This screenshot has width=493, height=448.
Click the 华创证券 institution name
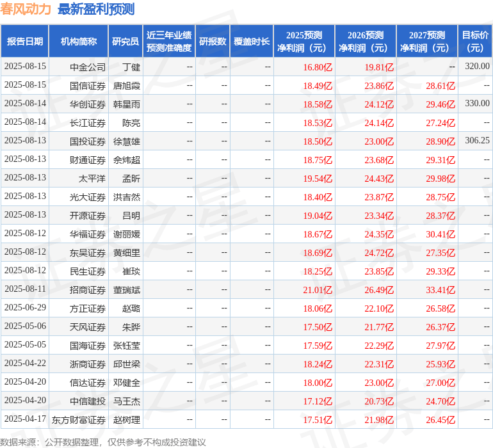click(x=88, y=104)
